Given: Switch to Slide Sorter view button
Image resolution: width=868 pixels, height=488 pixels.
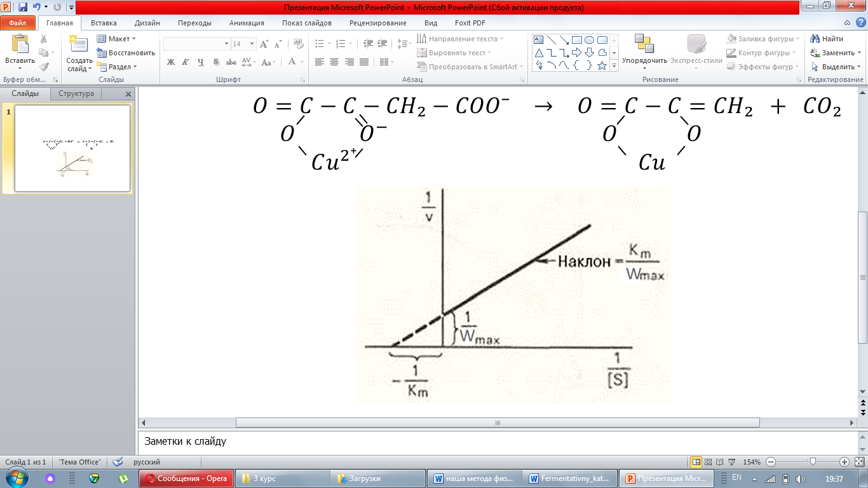Looking at the screenshot, I should 707,462.
